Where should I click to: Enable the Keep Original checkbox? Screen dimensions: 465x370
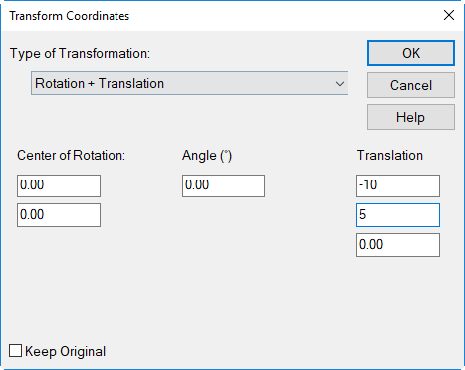(15, 351)
